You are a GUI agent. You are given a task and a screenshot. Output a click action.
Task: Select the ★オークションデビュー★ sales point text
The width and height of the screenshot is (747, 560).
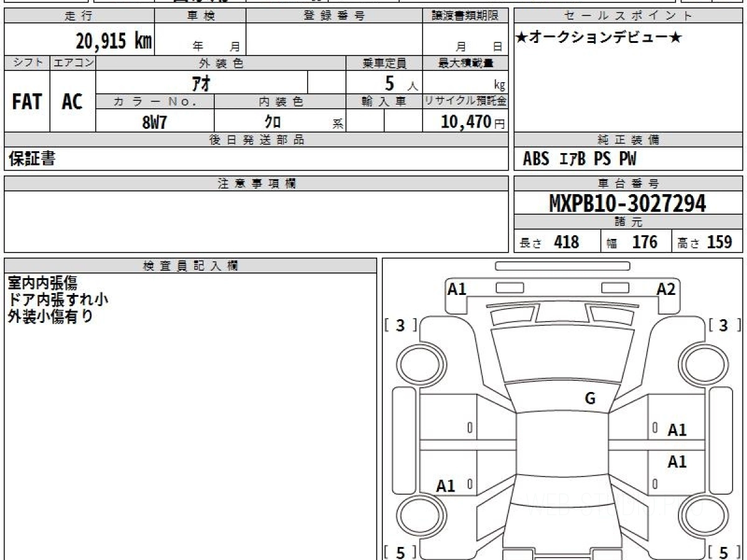tap(599, 38)
